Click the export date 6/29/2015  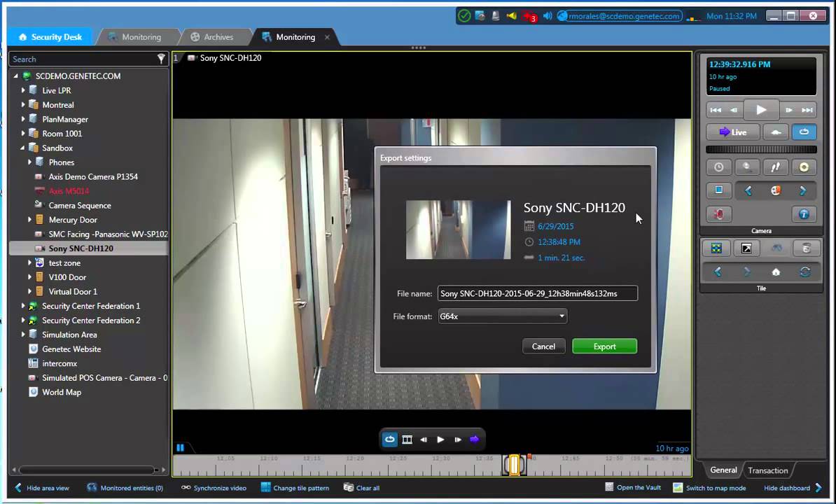tap(555, 226)
